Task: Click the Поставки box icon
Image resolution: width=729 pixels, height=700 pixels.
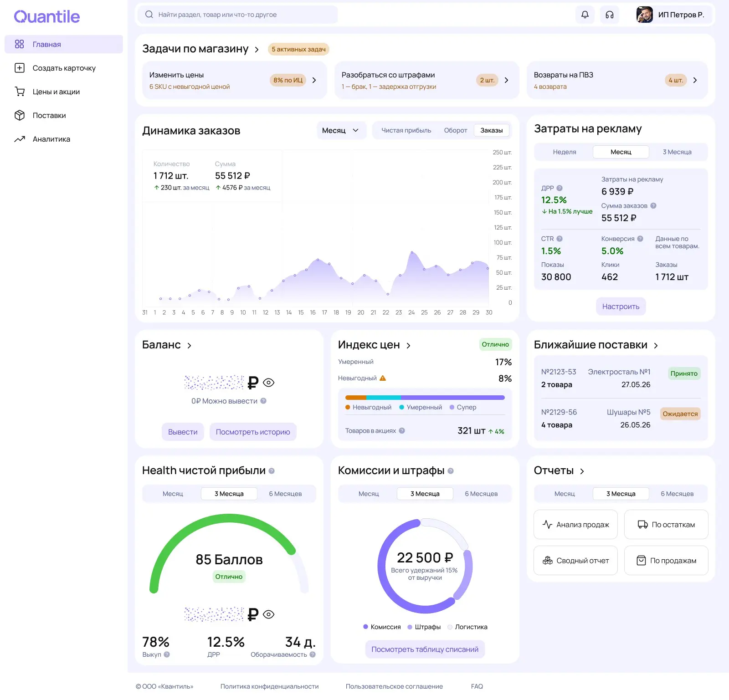Action: coord(20,115)
